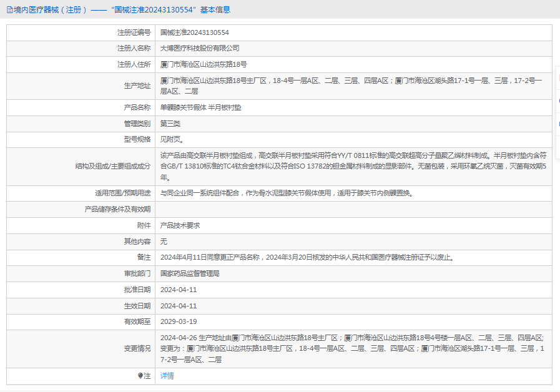The width and height of the screenshot is (560, 392).
Task: Select the 备注 label
Action: 144,257
